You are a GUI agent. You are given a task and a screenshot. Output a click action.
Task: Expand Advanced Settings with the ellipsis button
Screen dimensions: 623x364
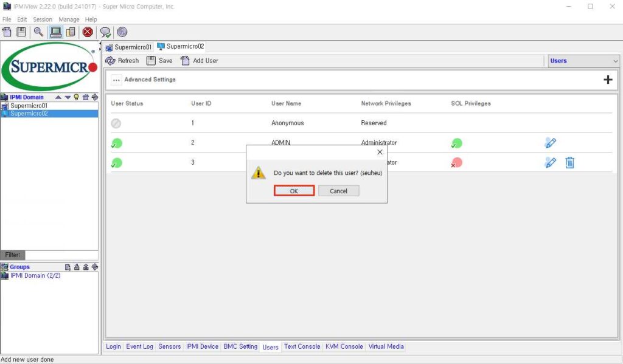pyautogui.click(x=116, y=80)
